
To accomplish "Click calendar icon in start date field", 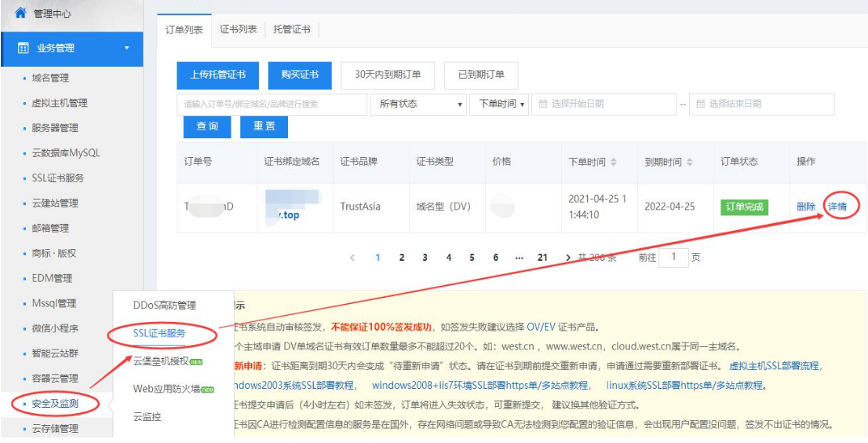I will pos(543,104).
